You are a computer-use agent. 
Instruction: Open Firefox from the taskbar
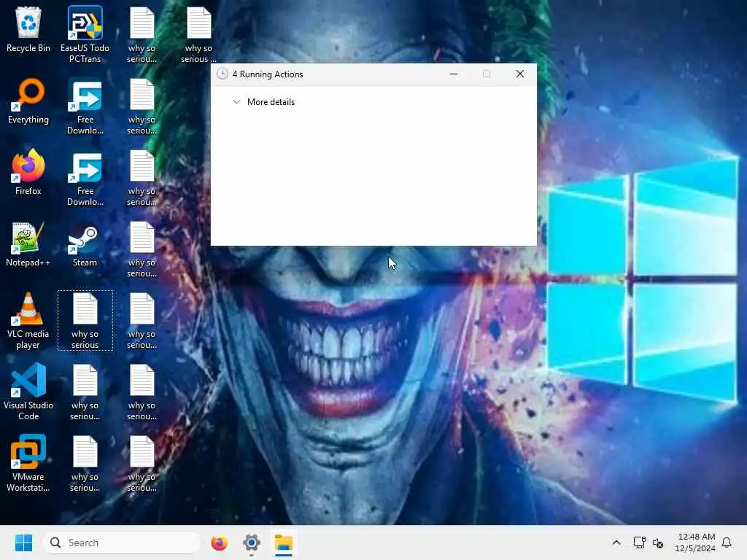point(219,542)
